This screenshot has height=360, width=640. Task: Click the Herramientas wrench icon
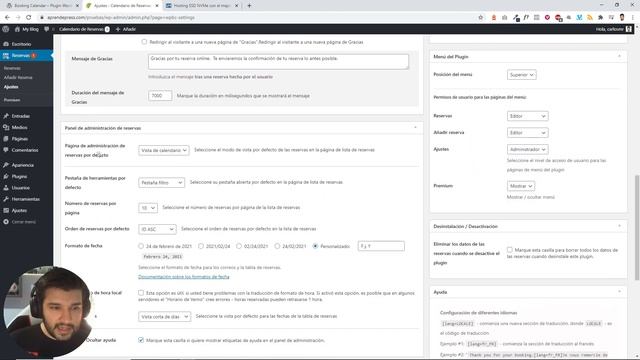point(6,199)
